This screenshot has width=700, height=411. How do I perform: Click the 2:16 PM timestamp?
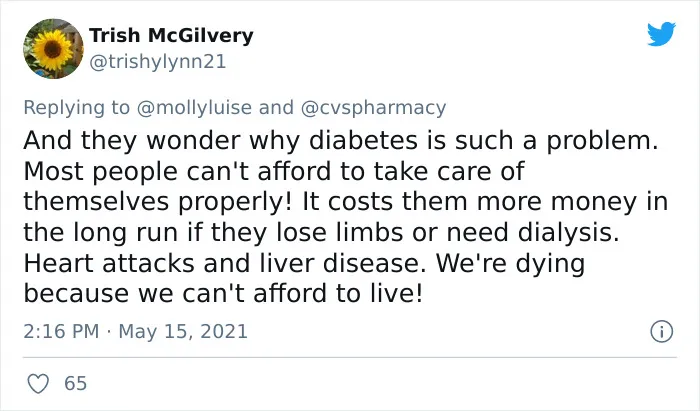point(61,332)
